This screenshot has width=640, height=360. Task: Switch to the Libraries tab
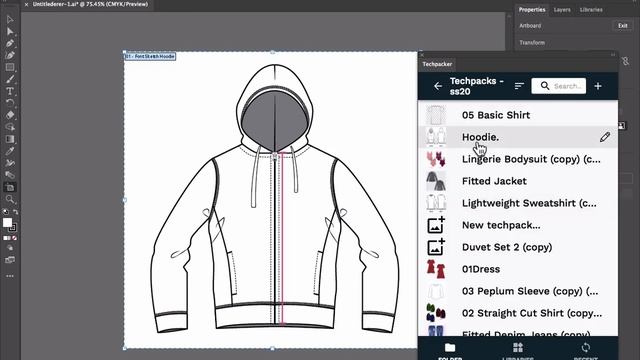click(x=591, y=10)
